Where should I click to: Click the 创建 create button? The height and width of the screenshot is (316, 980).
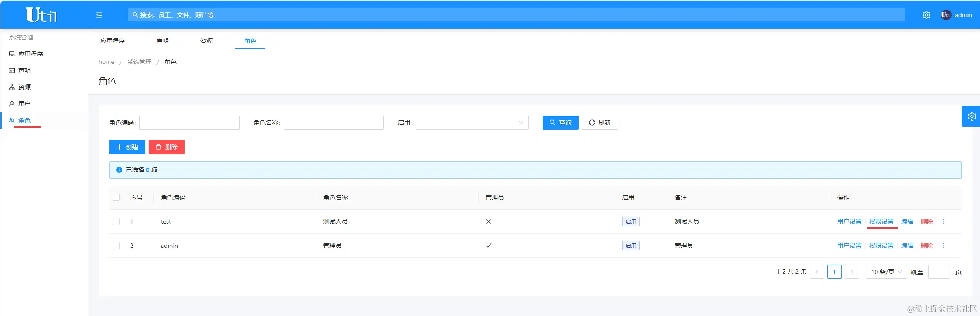tap(127, 147)
